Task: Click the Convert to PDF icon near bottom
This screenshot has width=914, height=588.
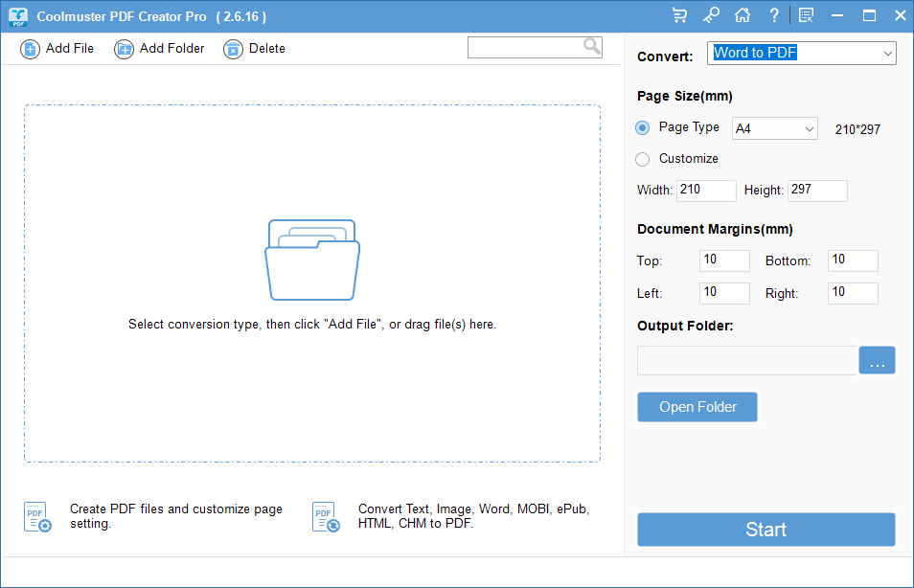Action: tap(325, 517)
